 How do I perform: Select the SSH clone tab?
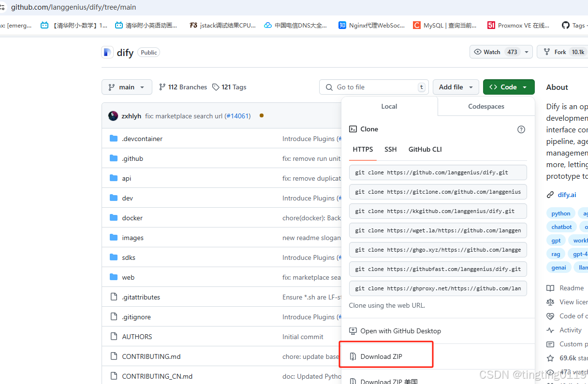[x=391, y=149]
